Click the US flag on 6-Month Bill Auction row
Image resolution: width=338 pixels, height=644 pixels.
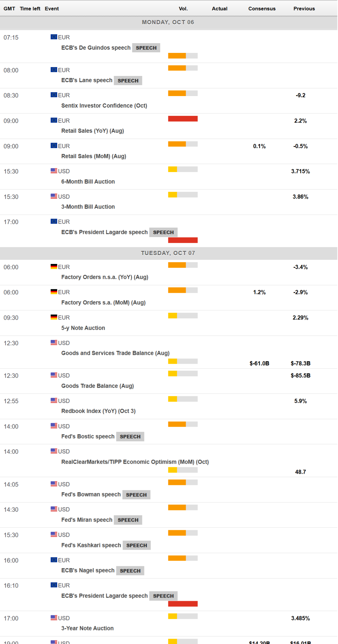coord(54,171)
